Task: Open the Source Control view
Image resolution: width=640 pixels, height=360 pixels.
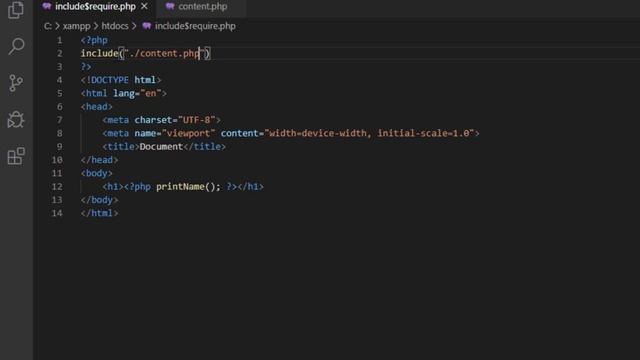Action: [16, 83]
